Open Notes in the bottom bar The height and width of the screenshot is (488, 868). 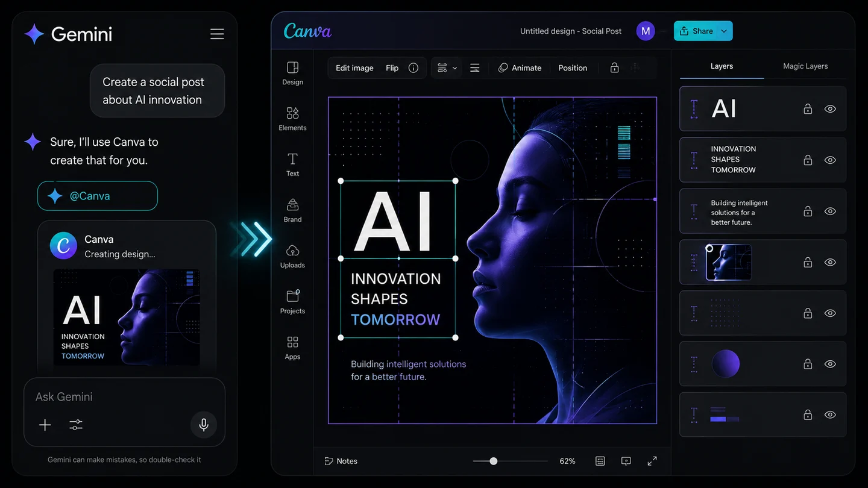pyautogui.click(x=341, y=461)
